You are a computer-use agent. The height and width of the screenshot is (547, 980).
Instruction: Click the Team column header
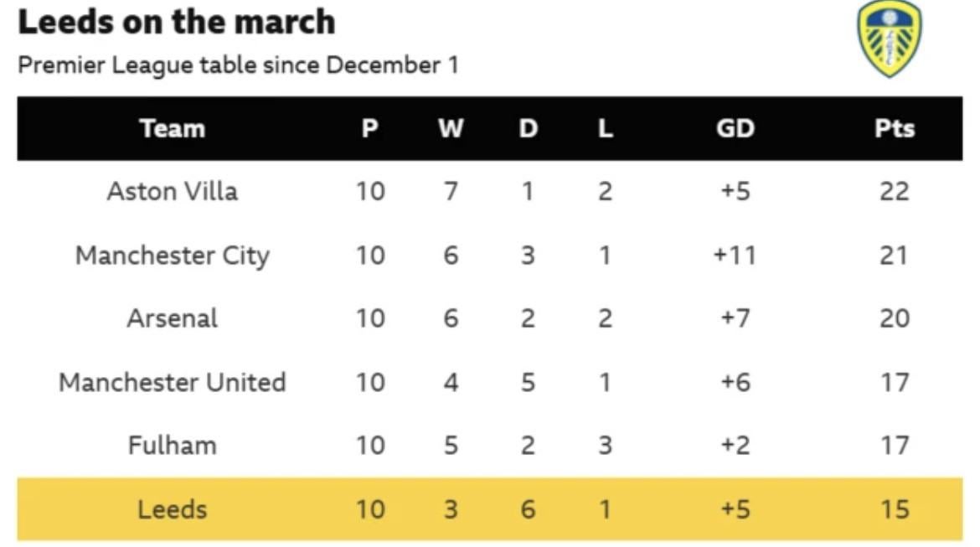[173, 128]
